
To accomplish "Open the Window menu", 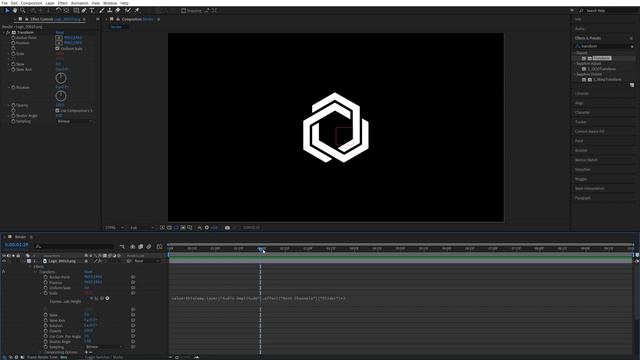I will pos(110,3).
